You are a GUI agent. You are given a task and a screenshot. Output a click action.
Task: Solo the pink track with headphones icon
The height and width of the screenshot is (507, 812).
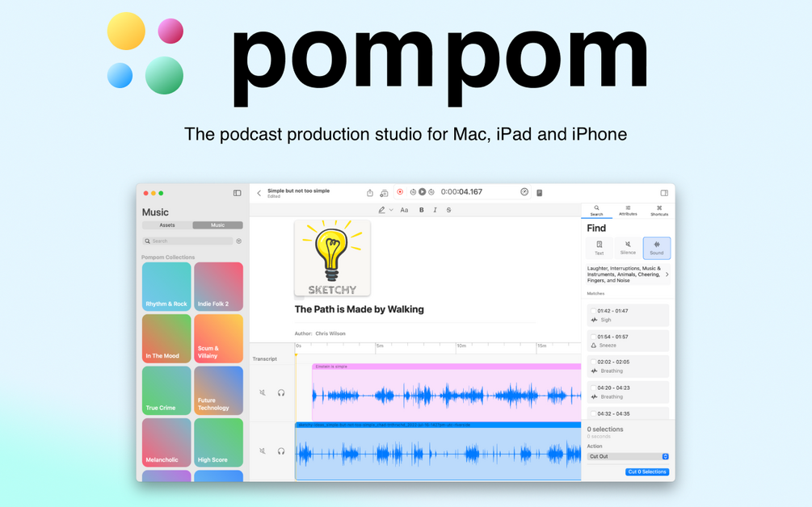click(x=280, y=392)
